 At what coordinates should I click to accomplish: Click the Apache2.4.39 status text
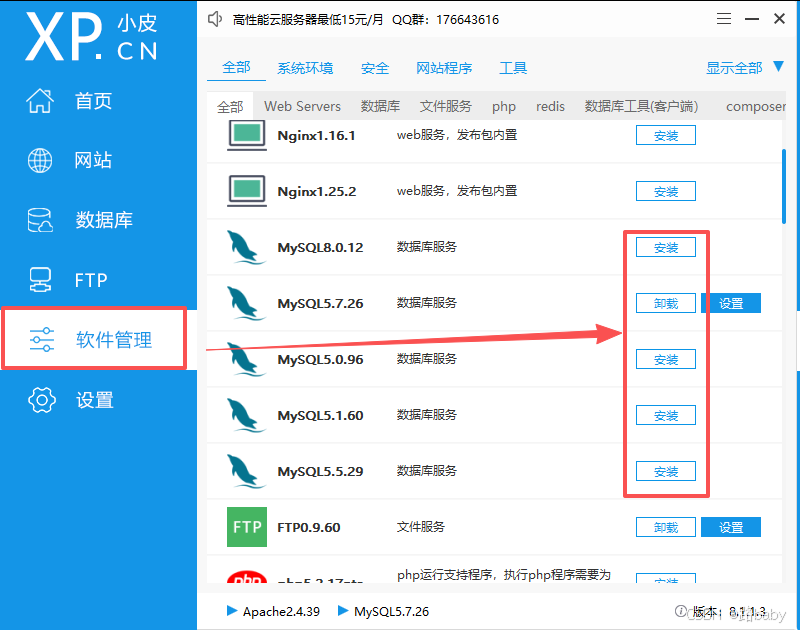click(281, 611)
